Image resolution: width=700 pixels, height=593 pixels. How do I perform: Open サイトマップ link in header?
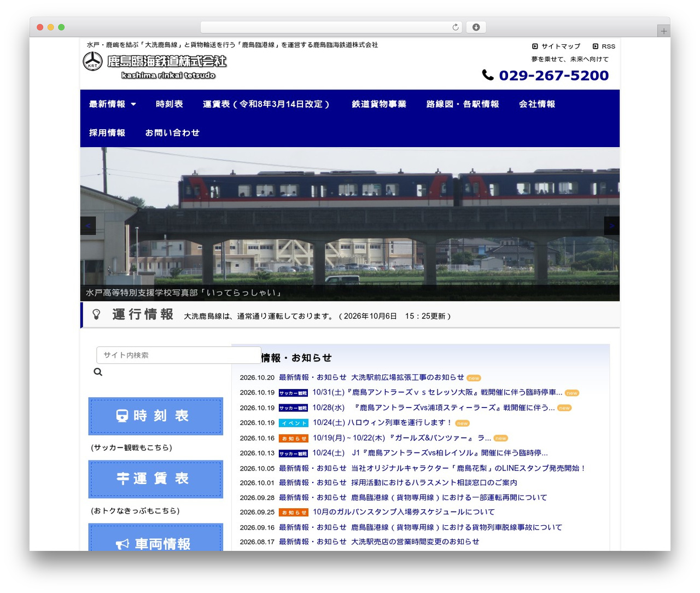556,46
